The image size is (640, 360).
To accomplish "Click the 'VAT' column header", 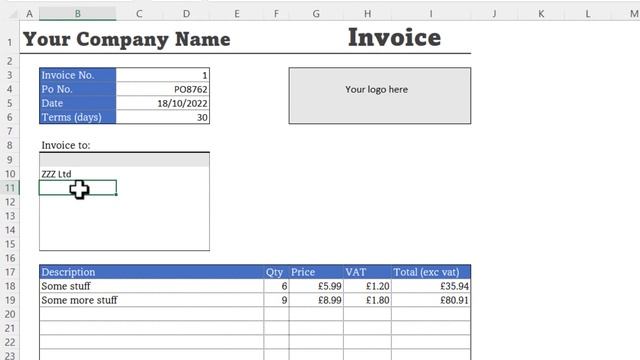I will [x=367, y=272].
